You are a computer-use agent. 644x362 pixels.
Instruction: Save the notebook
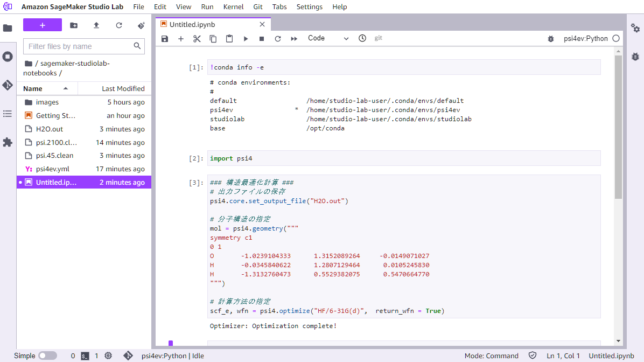[165, 39]
